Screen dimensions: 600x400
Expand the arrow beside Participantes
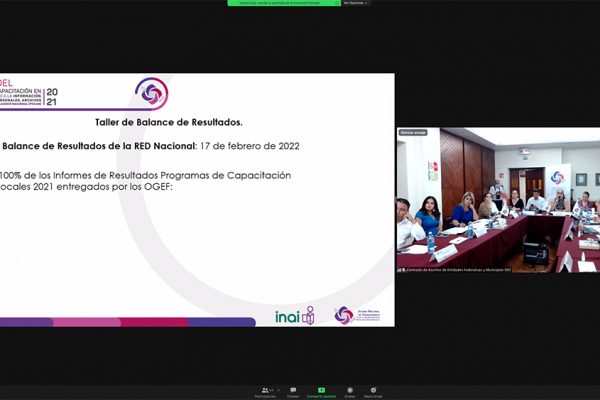[279, 390]
